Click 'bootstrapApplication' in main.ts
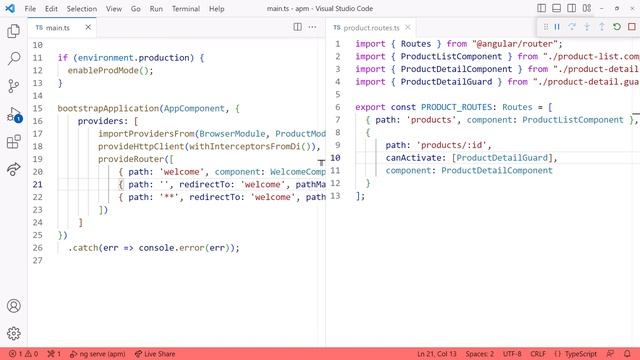 point(108,109)
